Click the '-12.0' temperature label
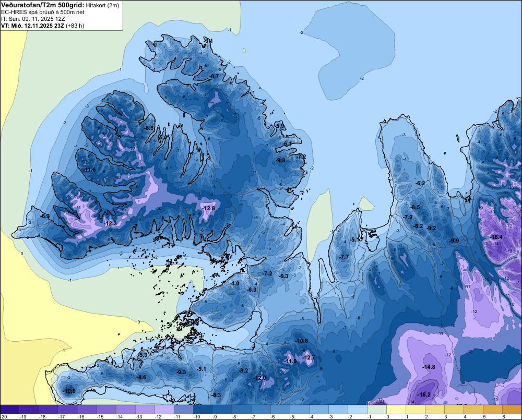The height and width of the screenshot is (420, 522). [x=259, y=378]
